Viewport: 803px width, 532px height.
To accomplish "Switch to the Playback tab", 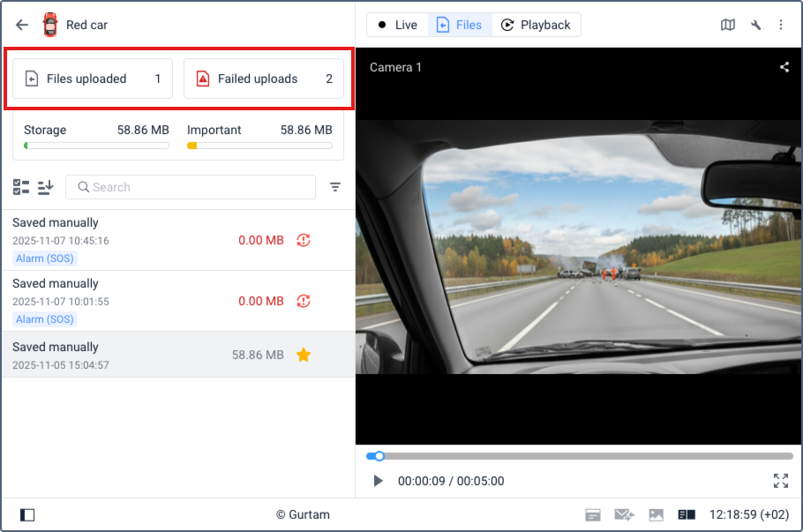I will coord(536,25).
